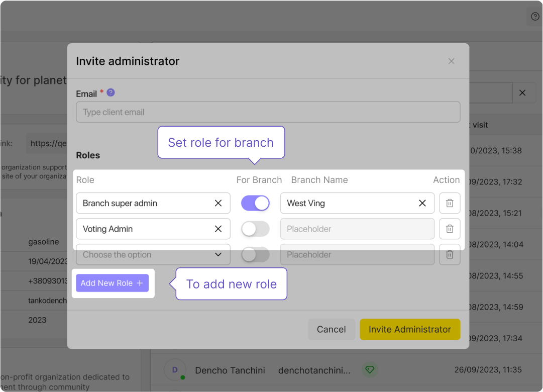543x392 pixels.
Task: Enable For Branch toggle for Voting Admin
Action: 255,229
